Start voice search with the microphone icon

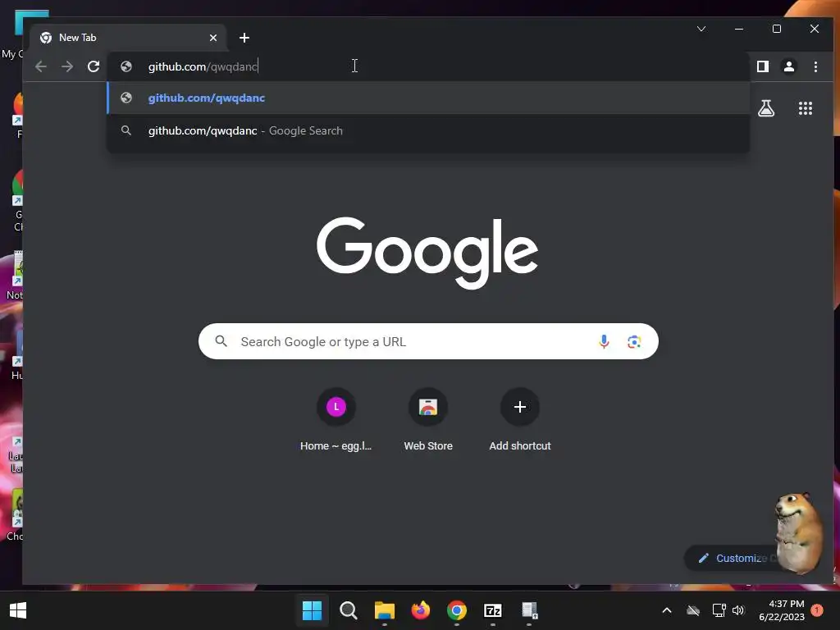(604, 342)
